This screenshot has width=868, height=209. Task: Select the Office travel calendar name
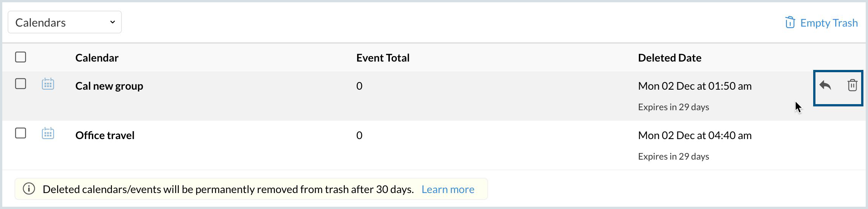105,135
